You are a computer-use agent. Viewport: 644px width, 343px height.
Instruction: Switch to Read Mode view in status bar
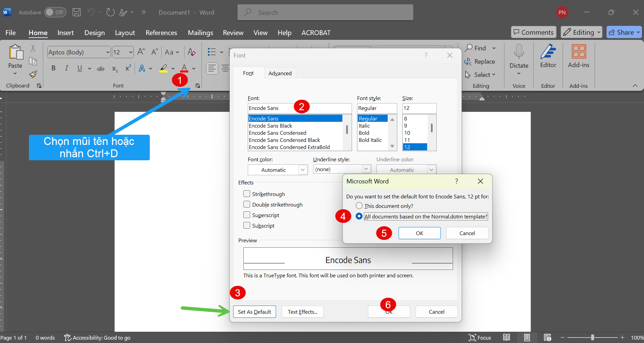click(506, 337)
